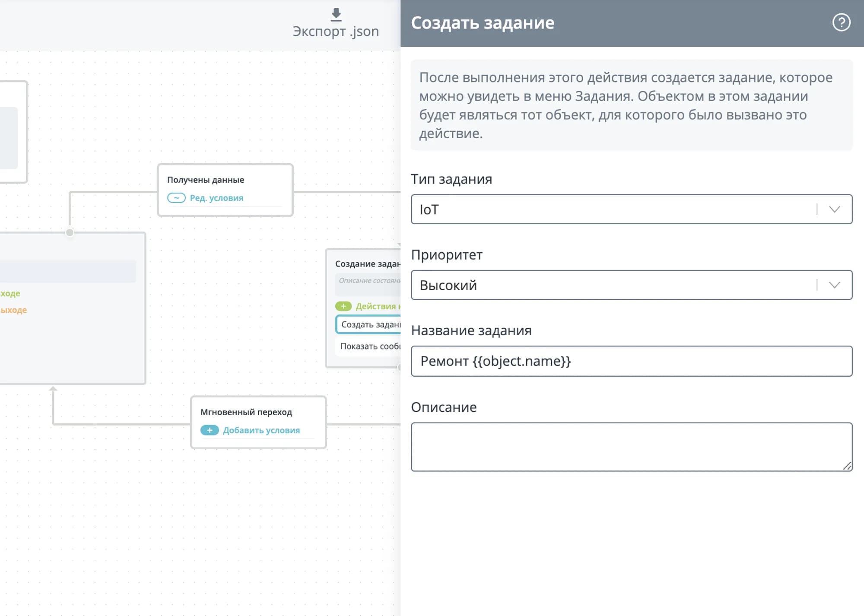This screenshot has width=864, height=616.
Task: Click the resize handle of Описание textarea
Action: [847, 466]
